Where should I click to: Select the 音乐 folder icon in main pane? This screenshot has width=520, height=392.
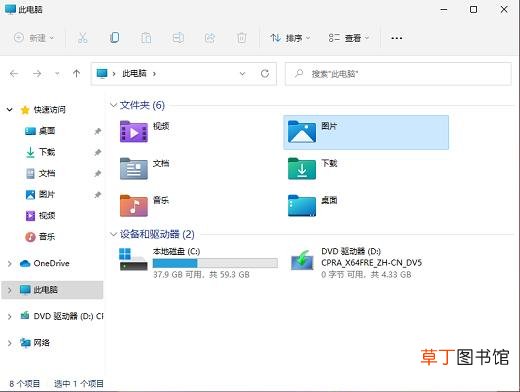pos(134,206)
